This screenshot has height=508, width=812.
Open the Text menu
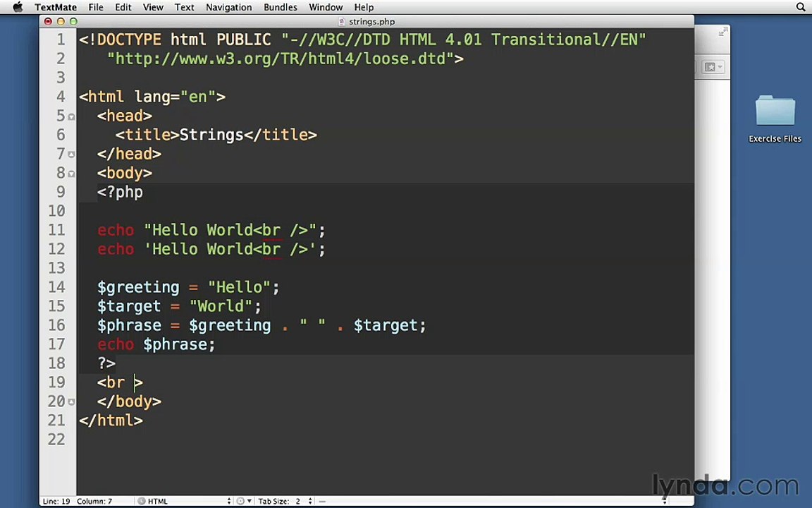click(185, 7)
